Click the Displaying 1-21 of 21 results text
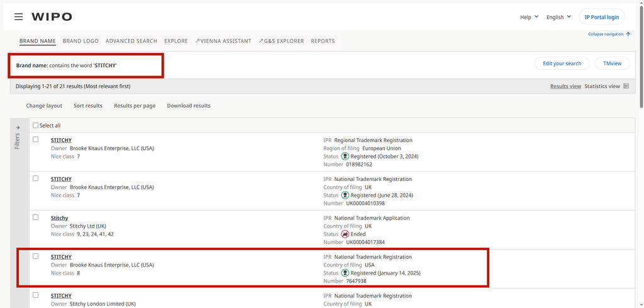 click(73, 86)
